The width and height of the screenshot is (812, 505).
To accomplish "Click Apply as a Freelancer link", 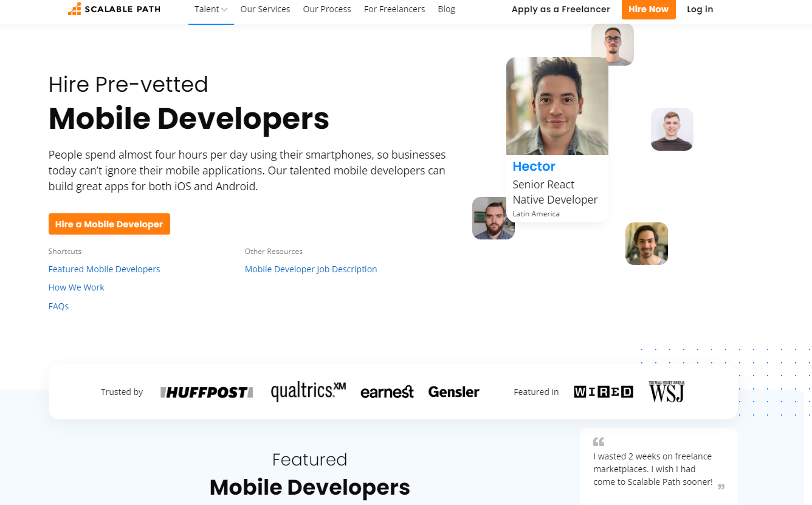I will (560, 9).
